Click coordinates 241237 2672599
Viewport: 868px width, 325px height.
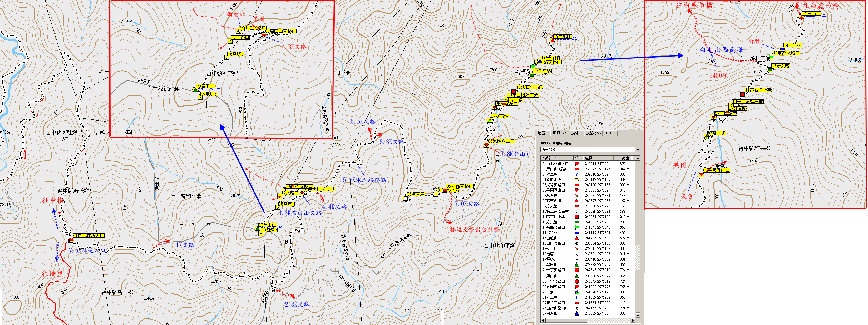[597, 238]
